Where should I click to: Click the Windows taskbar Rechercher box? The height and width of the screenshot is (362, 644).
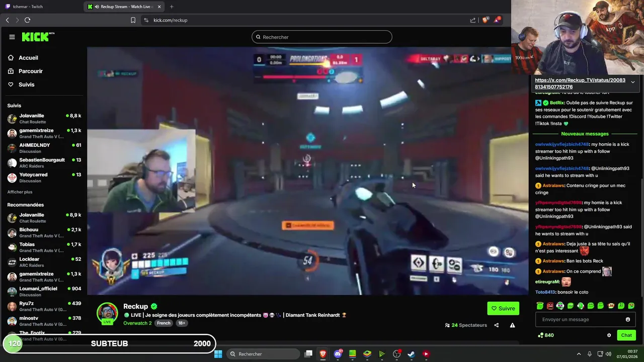(x=263, y=354)
